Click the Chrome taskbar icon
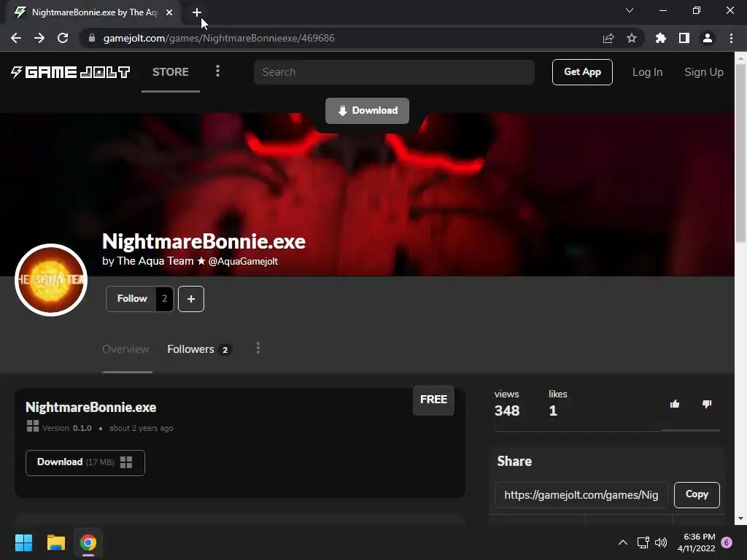This screenshot has height=560, width=747. (88, 542)
